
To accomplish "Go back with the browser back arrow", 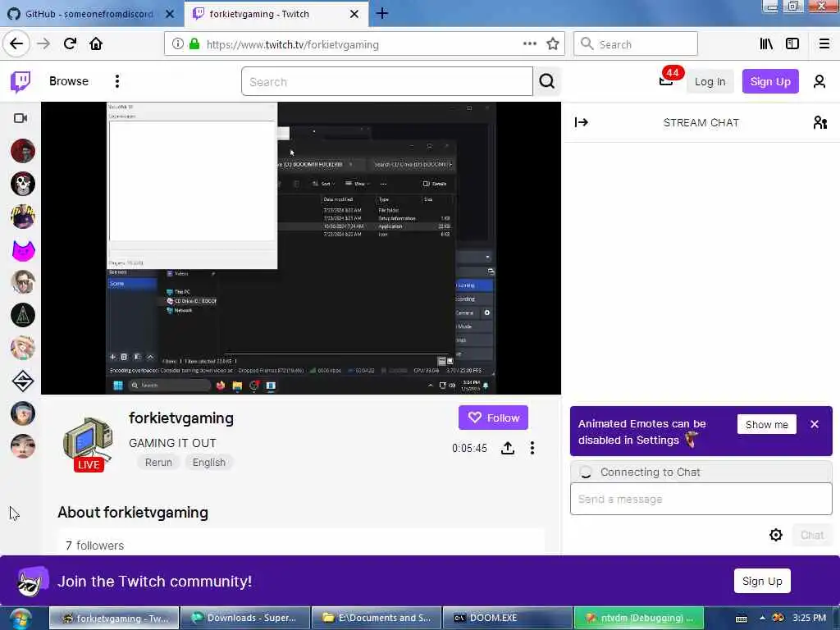I will (x=16, y=44).
